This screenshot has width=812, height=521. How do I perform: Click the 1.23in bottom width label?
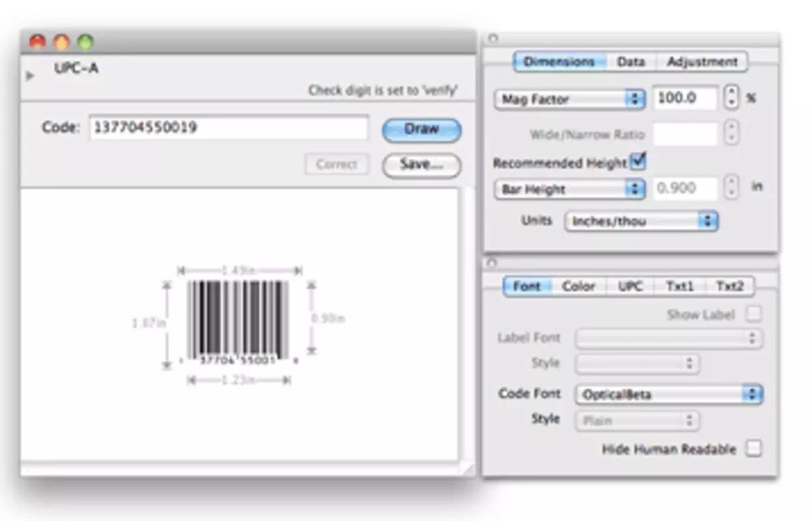click(x=238, y=380)
